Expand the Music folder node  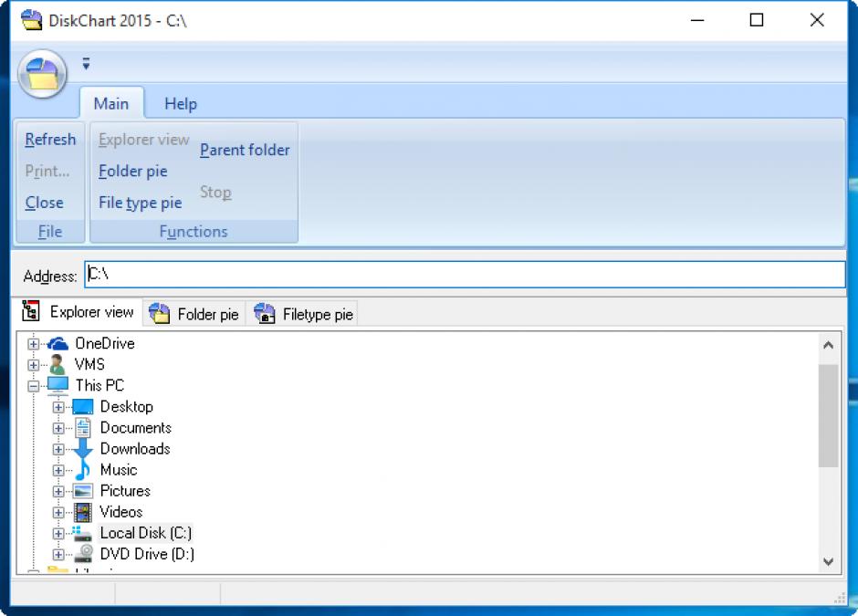point(58,471)
